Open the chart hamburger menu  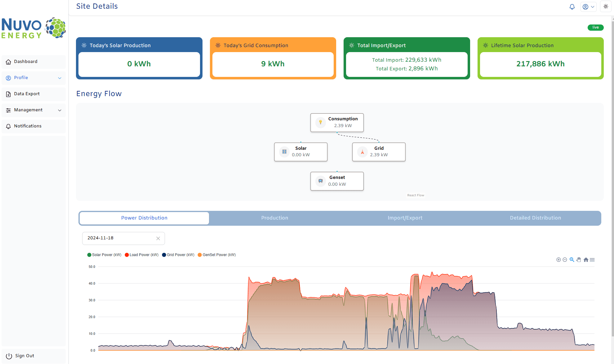pos(592,260)
